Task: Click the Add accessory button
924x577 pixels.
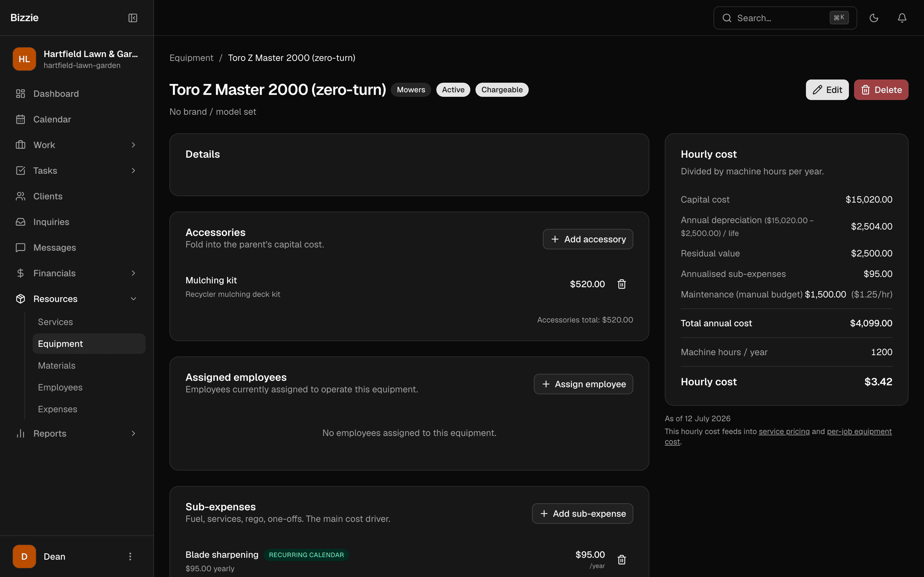Action: point(588,239)
